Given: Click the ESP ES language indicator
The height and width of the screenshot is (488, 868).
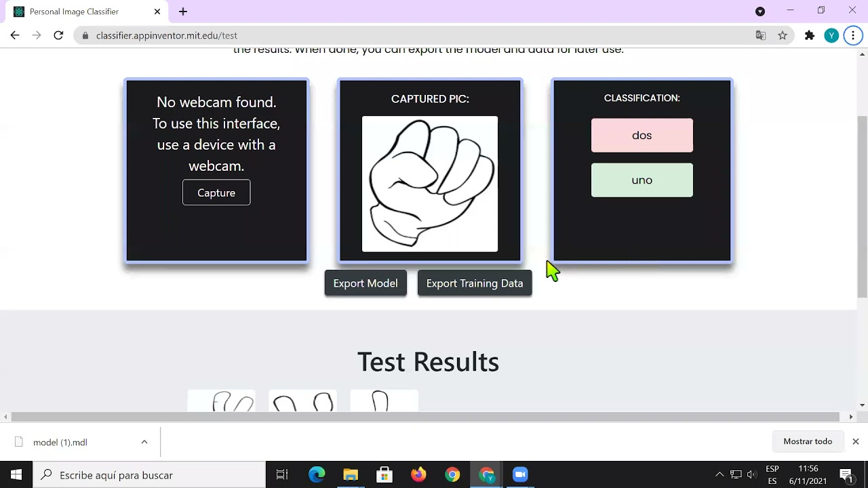Looking at the screenshot, I should (772, 475).
